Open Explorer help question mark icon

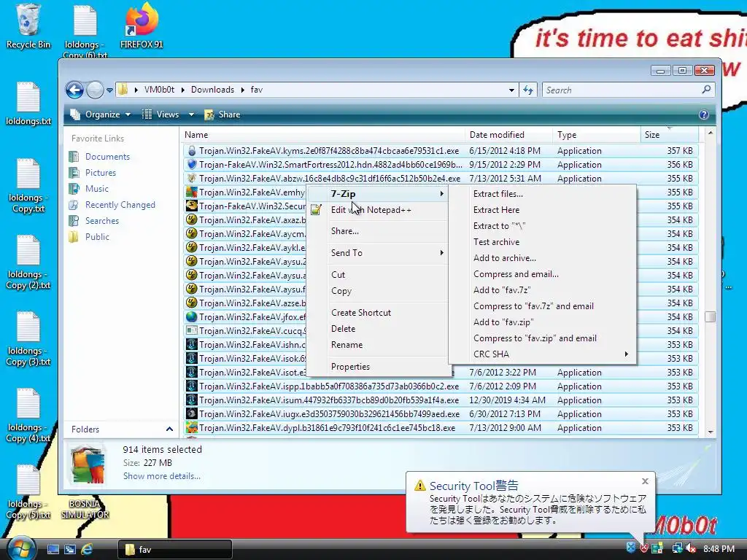[x=704, y=114]
